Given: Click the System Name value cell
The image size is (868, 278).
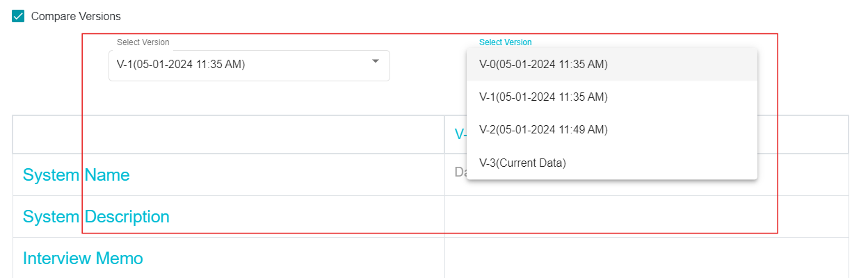Looking at the screenshot, I should tap(455, 175).
